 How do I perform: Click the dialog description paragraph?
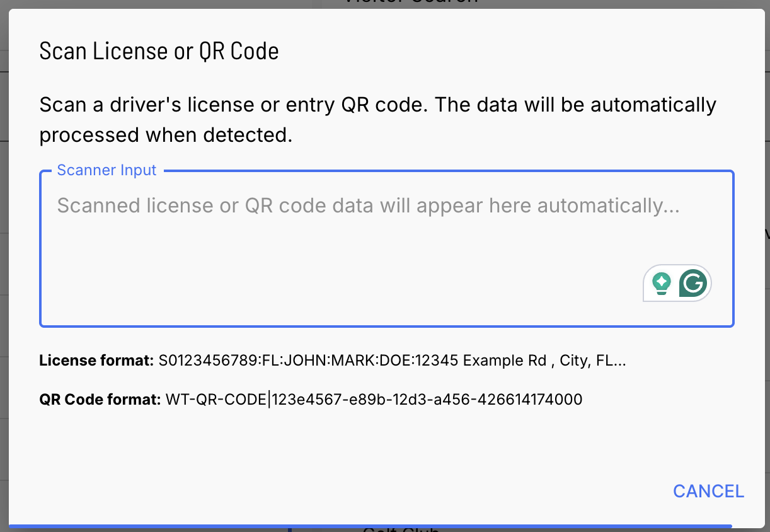[x=377, y=119]
